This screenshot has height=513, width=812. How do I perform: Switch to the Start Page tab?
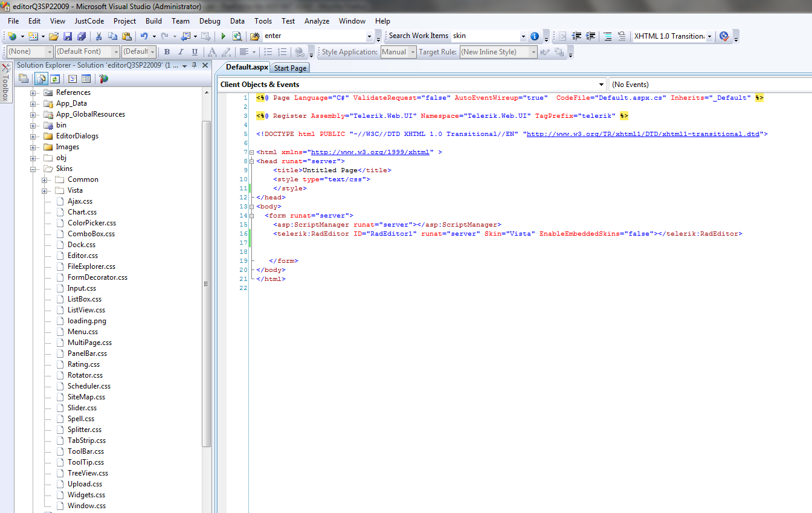(290, 68)
